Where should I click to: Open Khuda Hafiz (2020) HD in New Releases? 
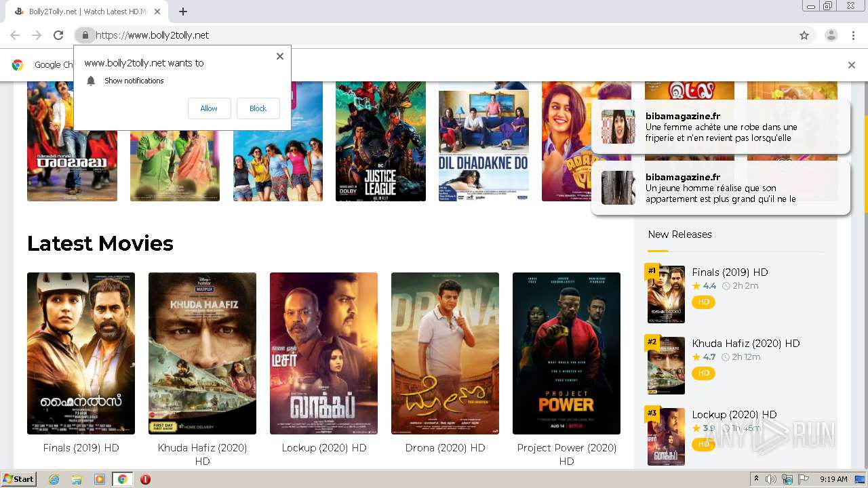tap(746, 344)
